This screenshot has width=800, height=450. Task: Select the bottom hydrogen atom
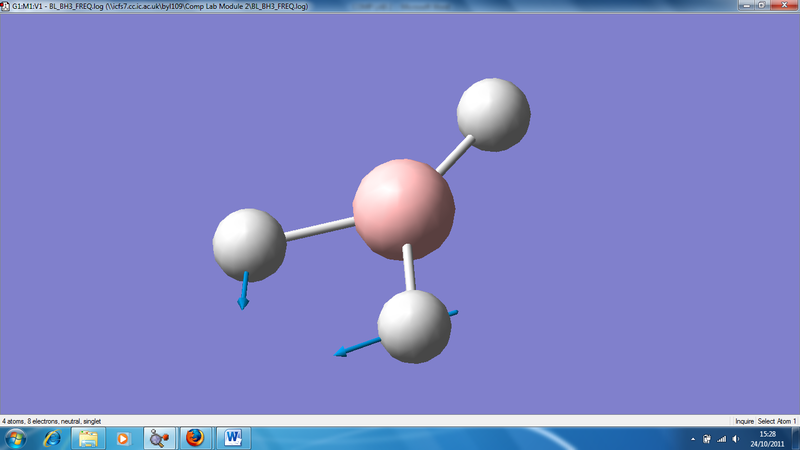(414, 327)
